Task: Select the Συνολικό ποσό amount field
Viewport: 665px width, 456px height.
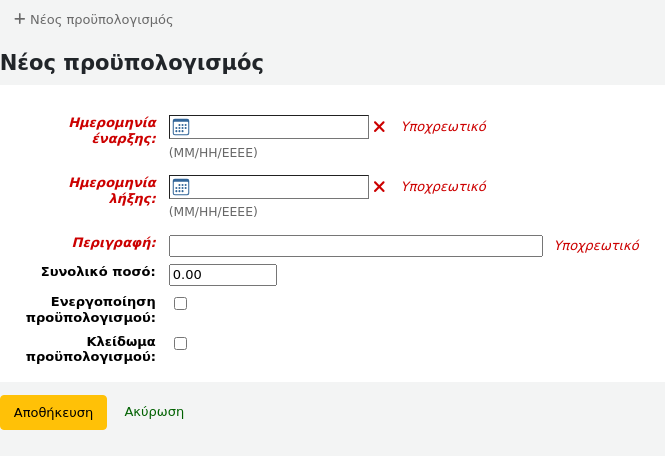Action: (222, 275)
